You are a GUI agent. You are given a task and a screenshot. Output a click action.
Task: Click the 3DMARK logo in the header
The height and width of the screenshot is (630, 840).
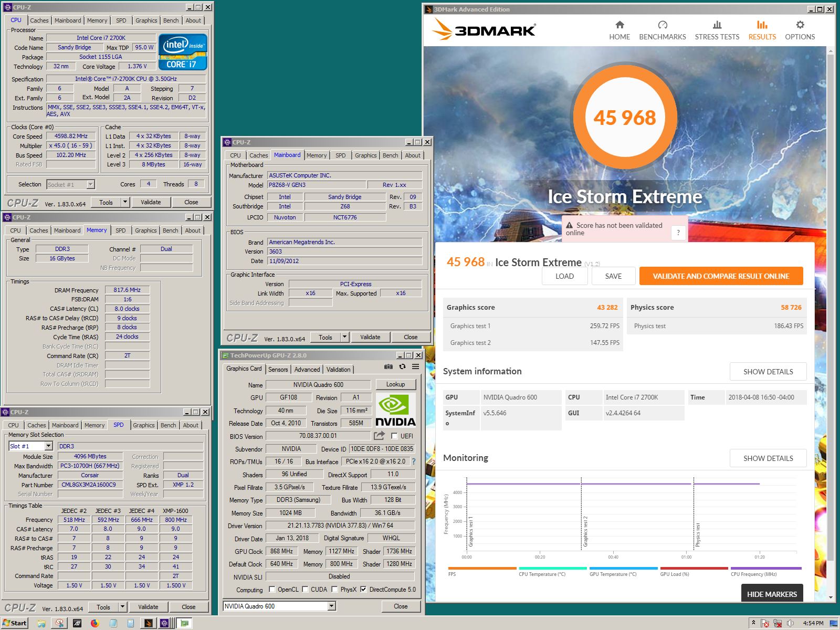point(484,30)
